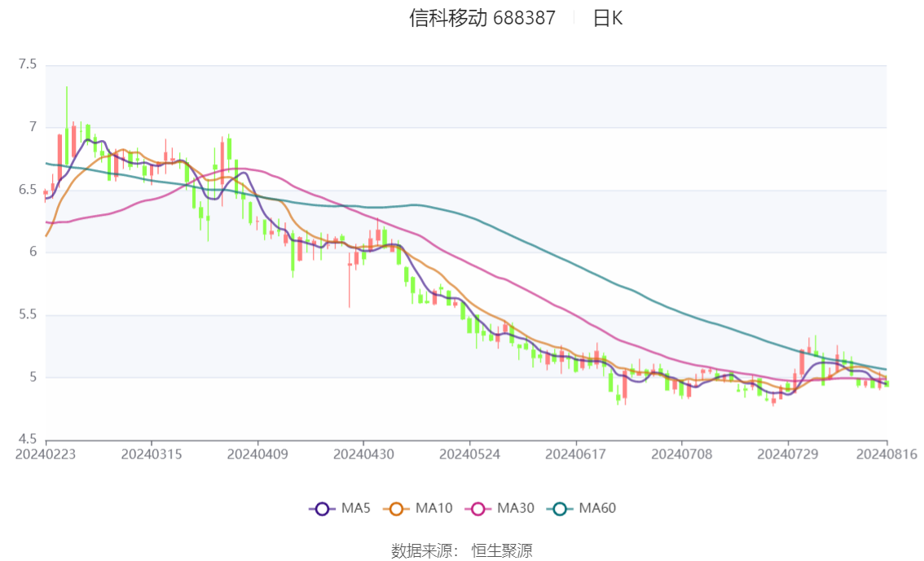924x561 pixels.
Task: Toggle the MA5 series via its text label
Action: (356, 508)
